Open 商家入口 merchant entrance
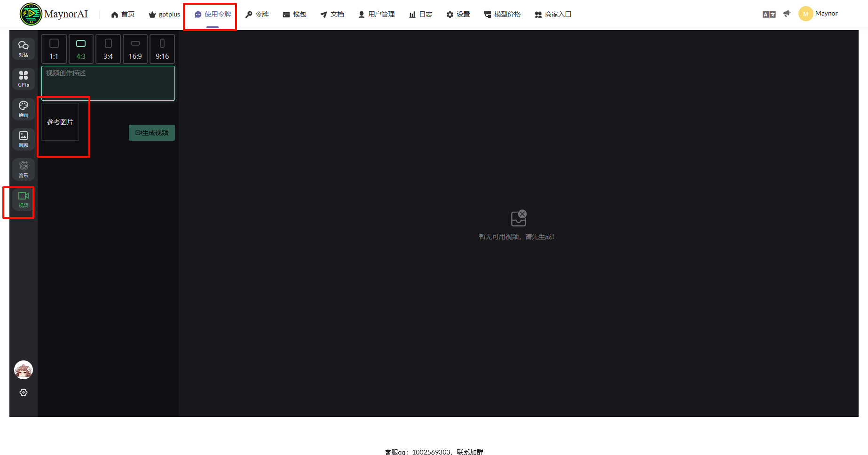This screenshot has height=455, width=868. coord(553,15)
